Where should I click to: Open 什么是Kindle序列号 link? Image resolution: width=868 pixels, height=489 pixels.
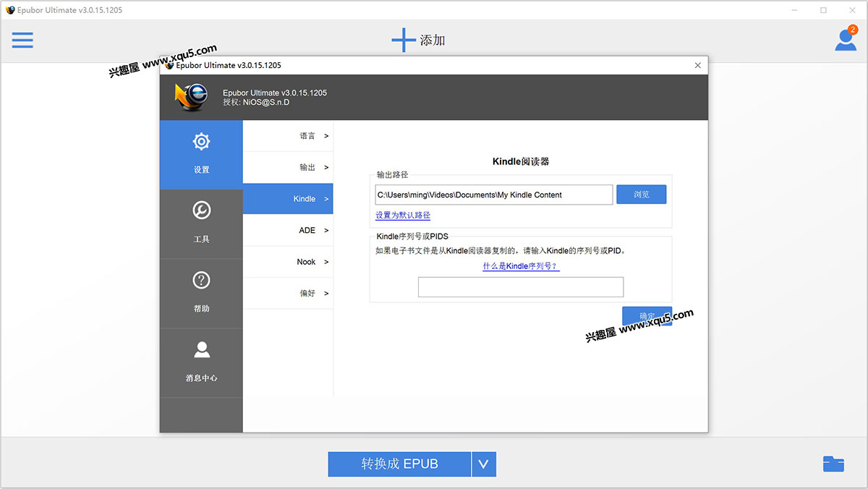521,266
